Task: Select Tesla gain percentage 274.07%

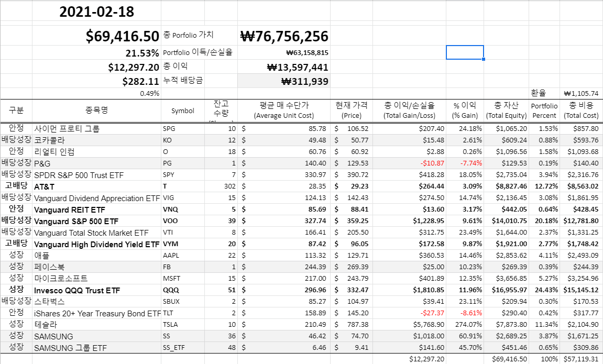Action: pos(465,324)
